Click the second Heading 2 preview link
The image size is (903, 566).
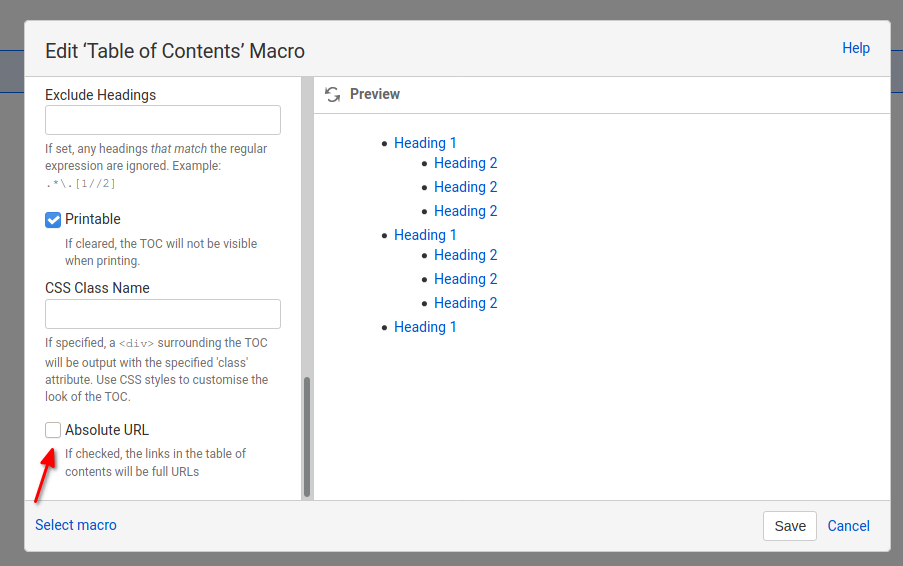click(465, 187)
